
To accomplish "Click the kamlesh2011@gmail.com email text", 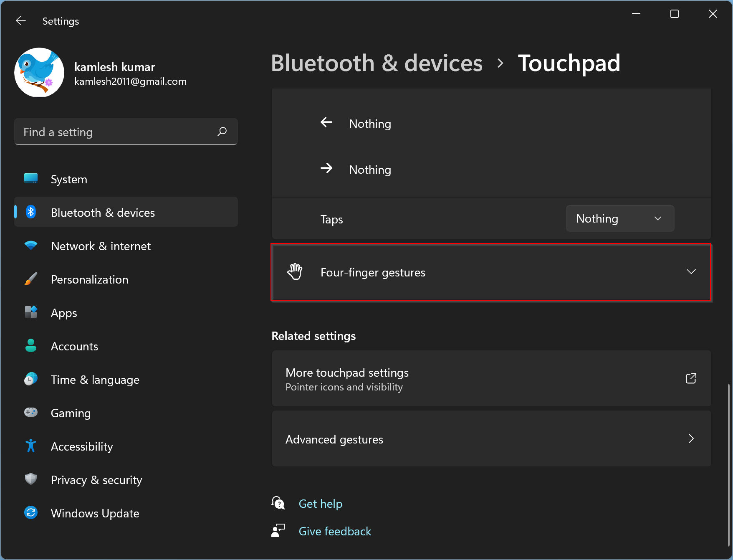I will tap(130, 81).
